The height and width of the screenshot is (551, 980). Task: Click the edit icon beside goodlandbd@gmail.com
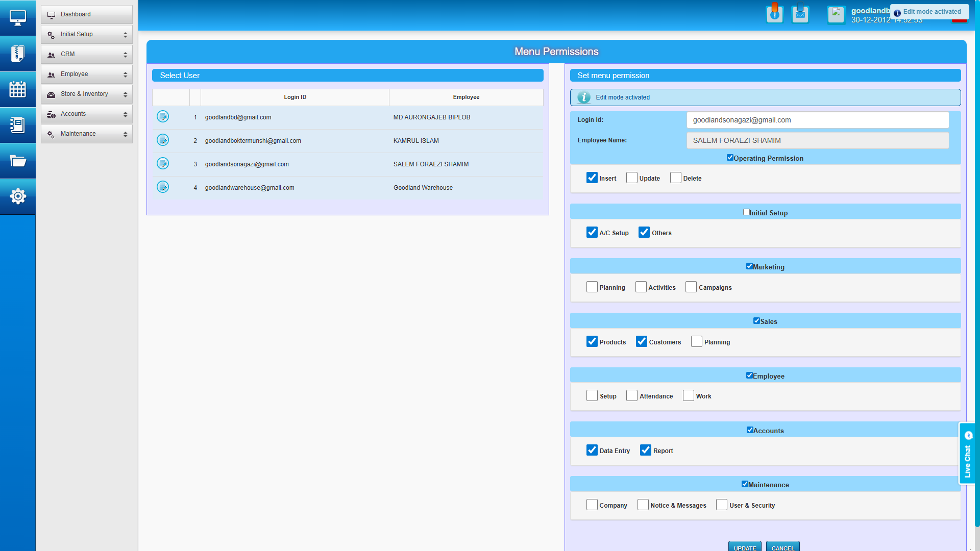pos(163,116)
